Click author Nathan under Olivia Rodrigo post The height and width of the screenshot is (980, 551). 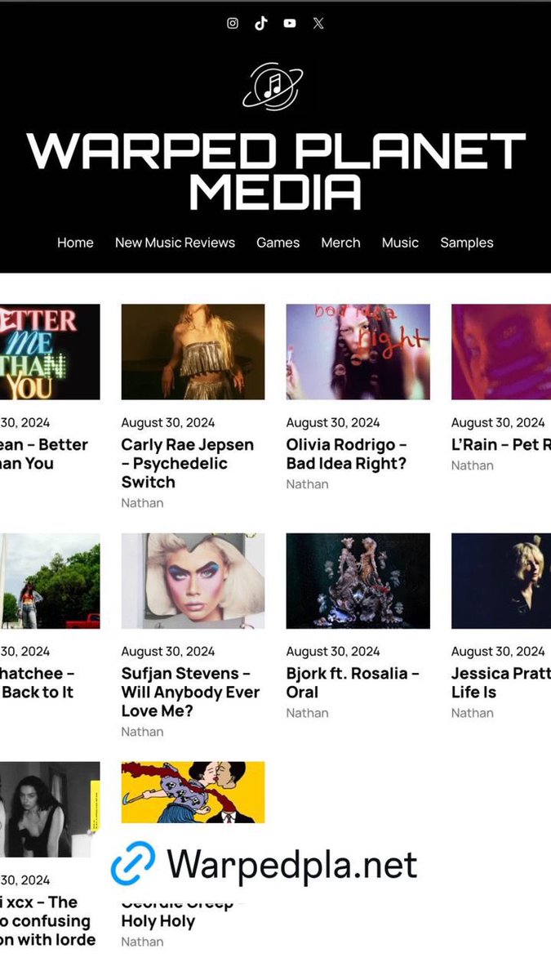pos(307,484)
